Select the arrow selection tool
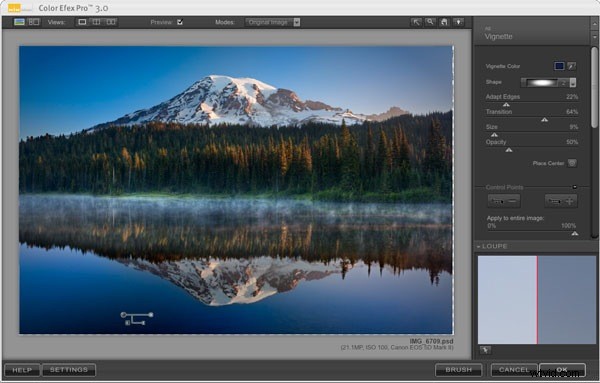This screenshot has width=600, height=383. 416,22
